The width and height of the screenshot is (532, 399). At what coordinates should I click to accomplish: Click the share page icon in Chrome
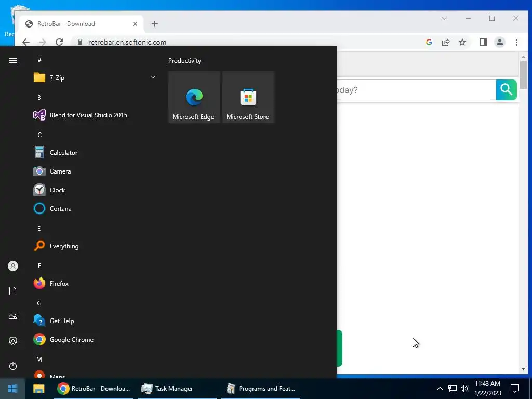[445, 42]
